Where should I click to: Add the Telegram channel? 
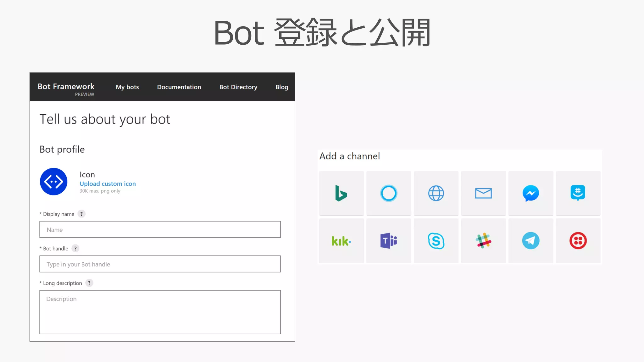[x=531, y=241]
